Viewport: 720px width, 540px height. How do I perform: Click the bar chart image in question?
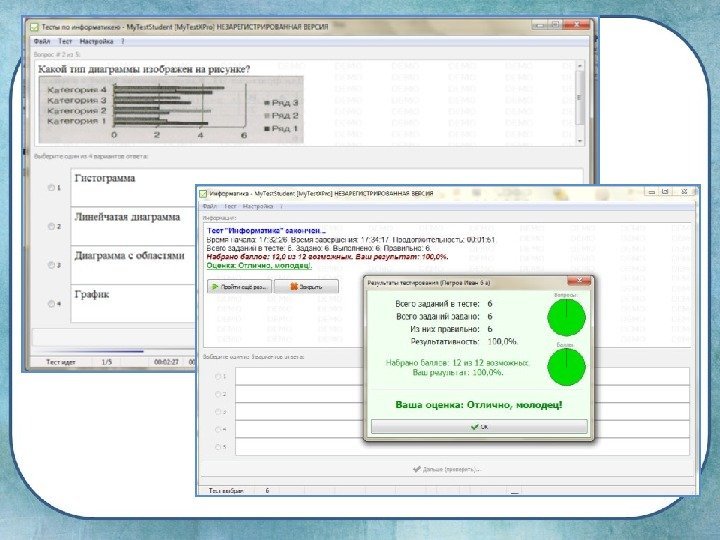(171, 110)
